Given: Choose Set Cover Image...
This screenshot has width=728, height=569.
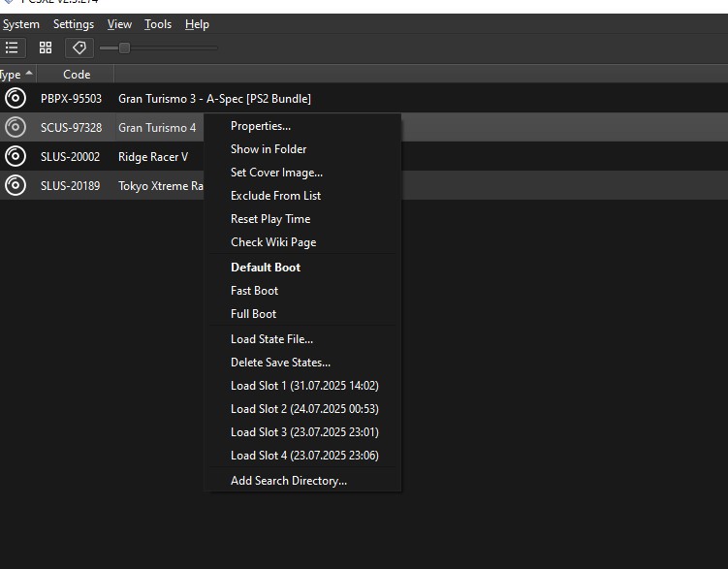Looking at the screenshot, I should [x=302, y=173].
